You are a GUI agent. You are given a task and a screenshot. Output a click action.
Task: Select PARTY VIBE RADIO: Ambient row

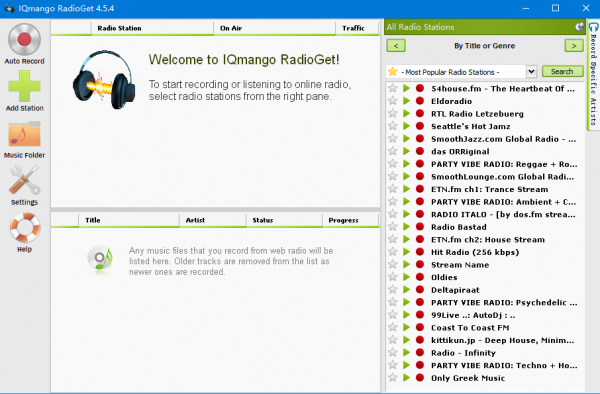(x=484, y=202)
